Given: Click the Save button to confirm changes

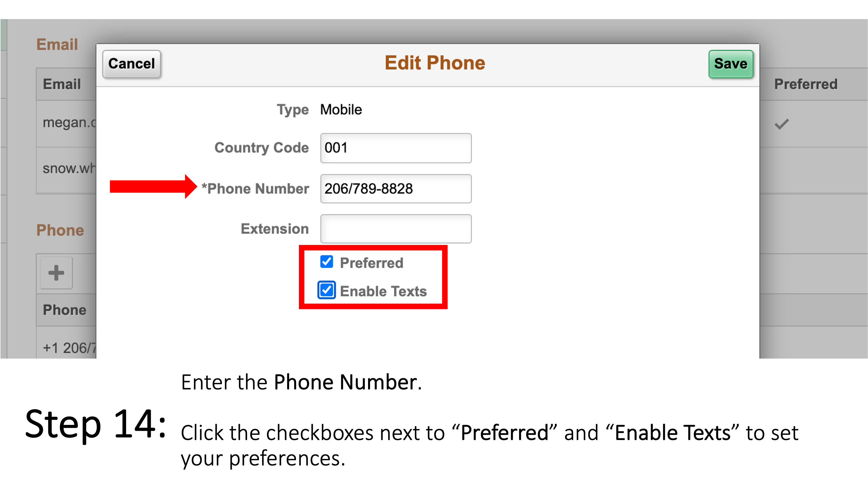Looking at the screenshot, I should [x=730, y=64].
